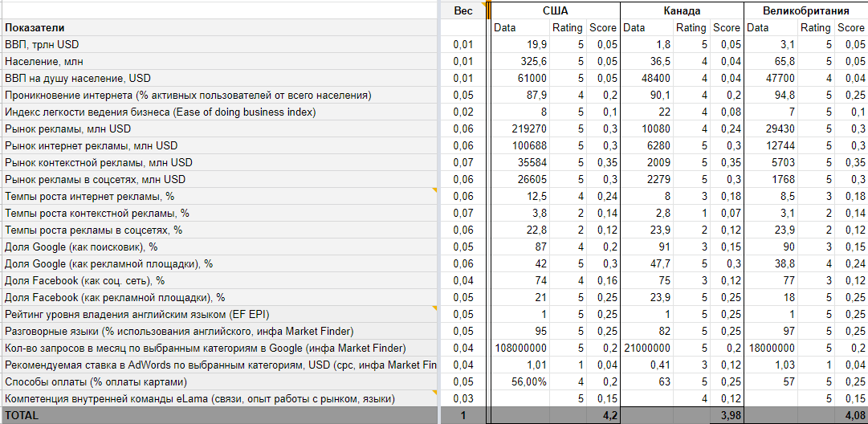Click the '18000000' queries cell

point(771,349)
